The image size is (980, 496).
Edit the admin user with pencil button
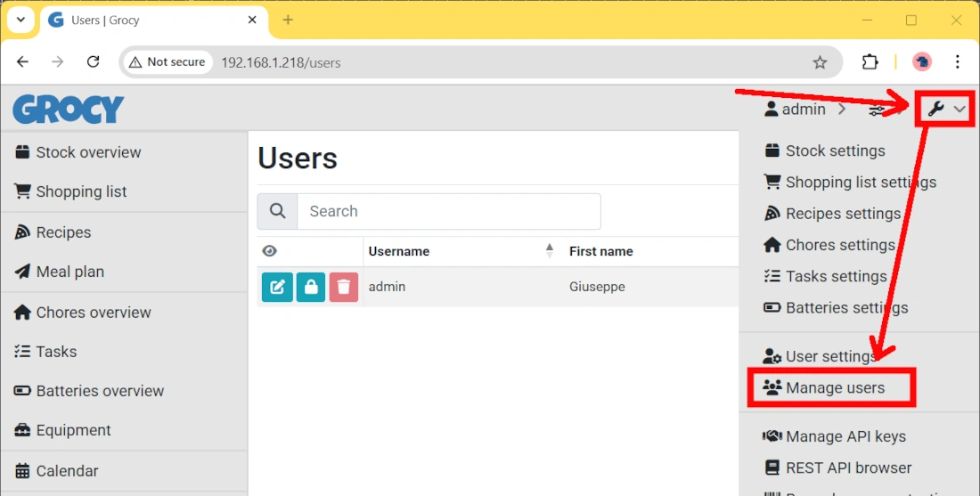tap(277, 287)
